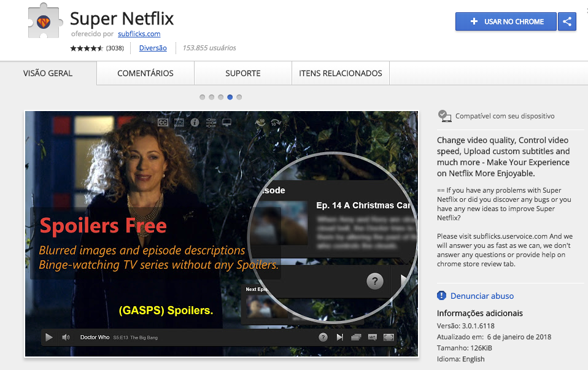Select third screenshot carousel dot
The image size is (588, 370).
[x=221, y=97]
